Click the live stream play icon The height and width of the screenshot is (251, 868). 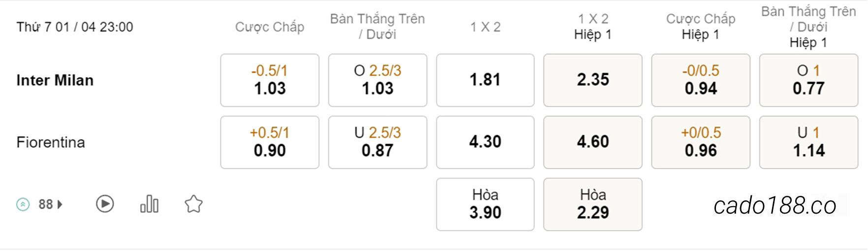pyautogui.click(x=105, y=204)
